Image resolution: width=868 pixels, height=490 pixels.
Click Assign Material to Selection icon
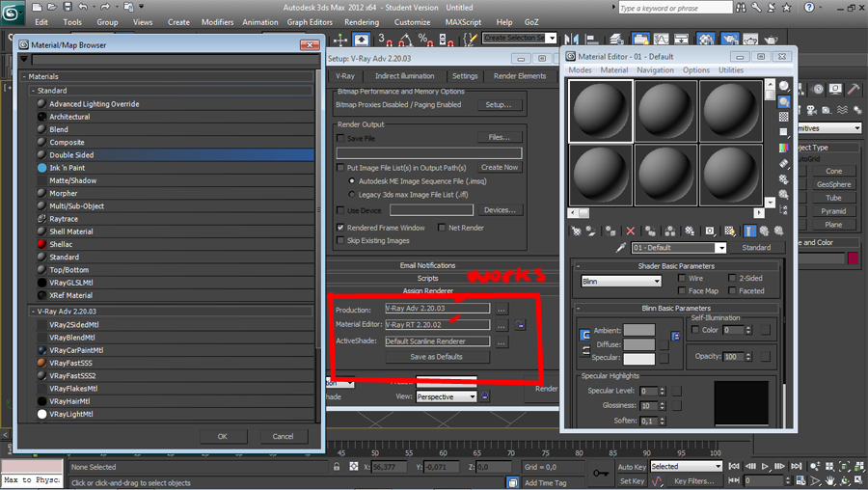[x=610, y=231]
